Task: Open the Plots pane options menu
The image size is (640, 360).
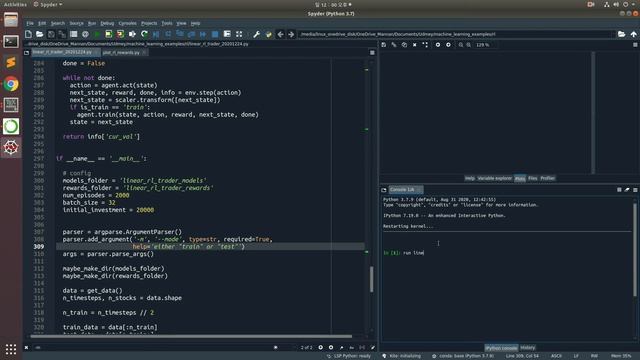Action: tap(635, 45)
